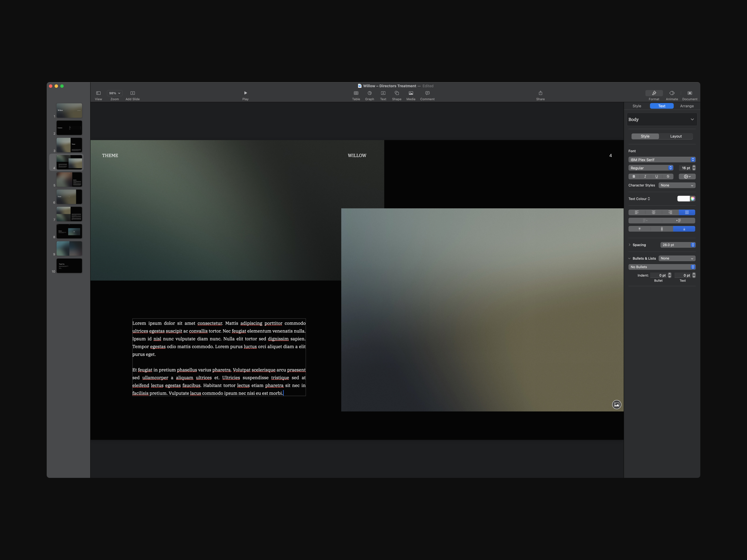Open the Media menu in toolbar
The width and height of the screenshot is (747, 560).
[x=411, y=93]
